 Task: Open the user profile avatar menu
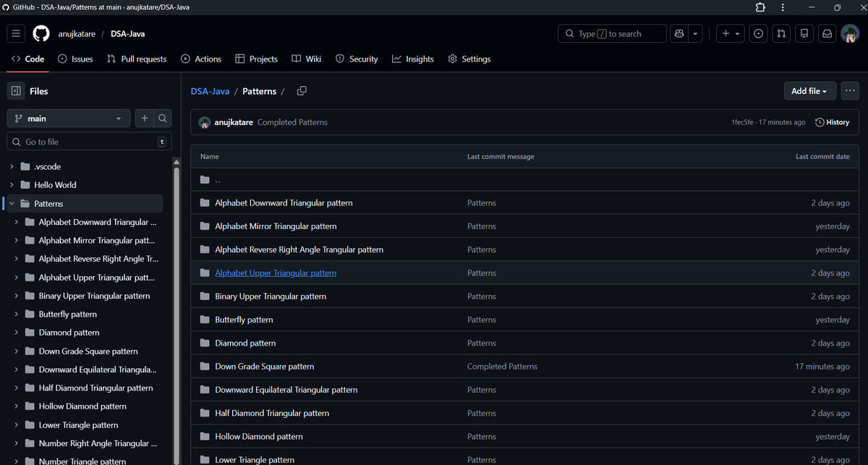(850, 34)
